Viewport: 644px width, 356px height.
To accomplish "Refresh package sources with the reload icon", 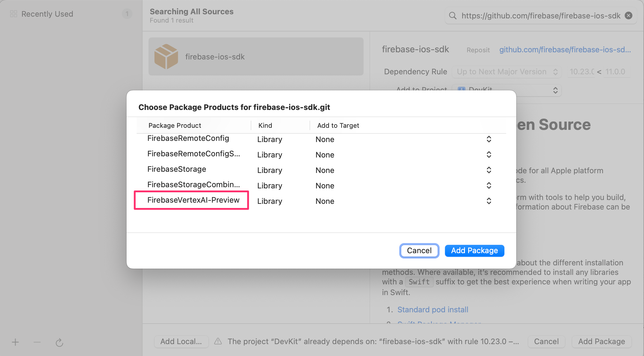I will coord(59,342).
